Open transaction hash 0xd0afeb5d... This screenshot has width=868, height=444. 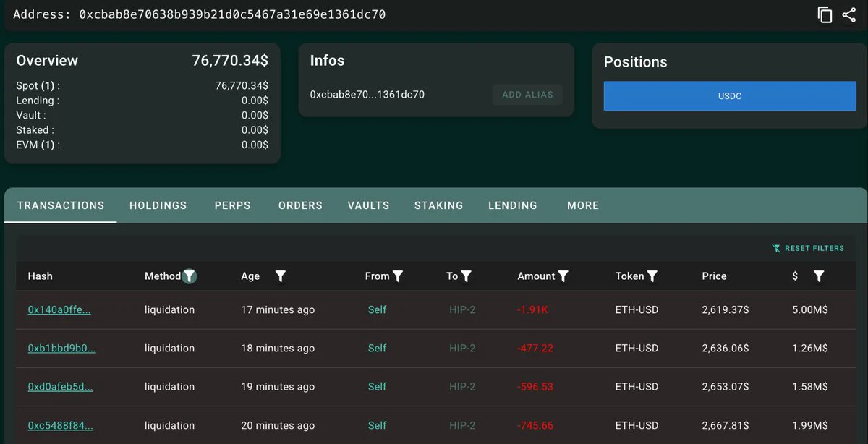tap(61, 386)
